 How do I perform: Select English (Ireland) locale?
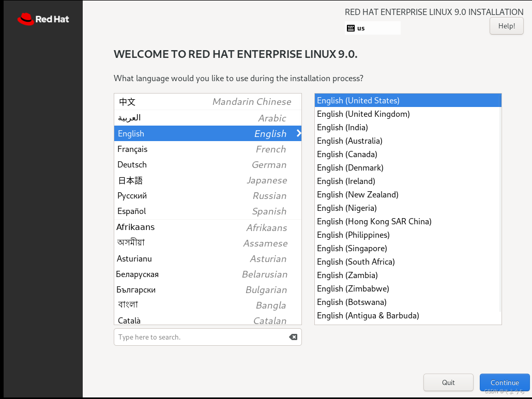click(408, 181)
